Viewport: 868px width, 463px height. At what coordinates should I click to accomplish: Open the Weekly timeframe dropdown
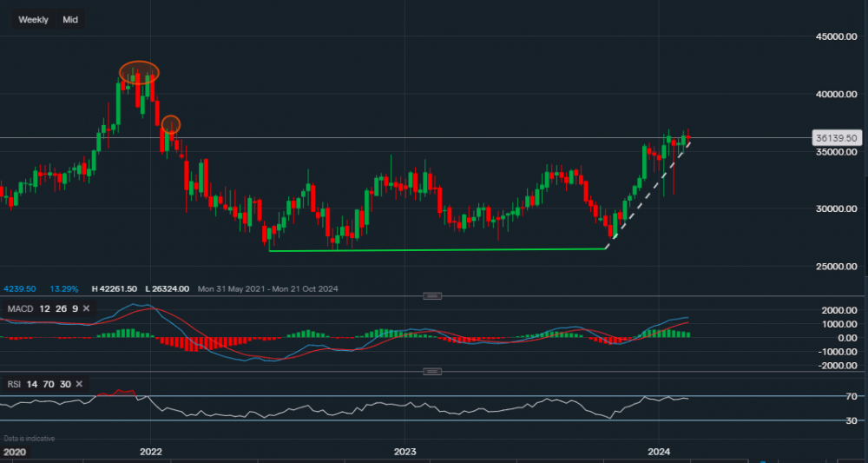coord(34,19)
